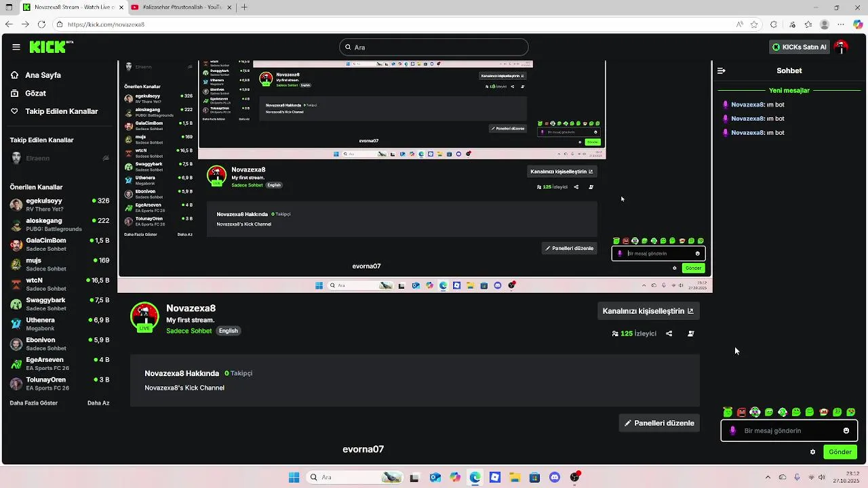
Task: Open the GalaCimBom recommended channel
Action: pyautogui.click(x=60, y=244)
